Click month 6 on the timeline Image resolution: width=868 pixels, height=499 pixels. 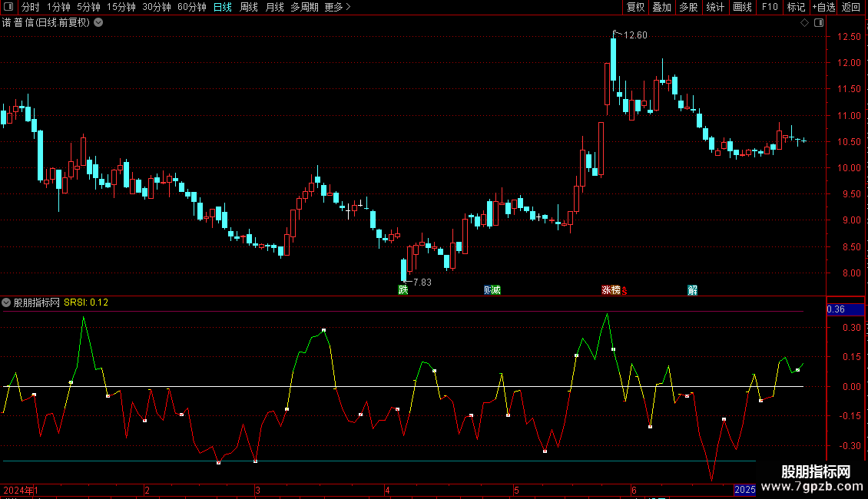[634, 490]
